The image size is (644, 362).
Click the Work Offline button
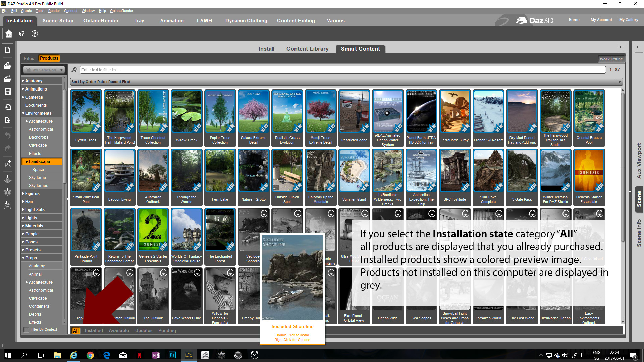pos(611,59)
